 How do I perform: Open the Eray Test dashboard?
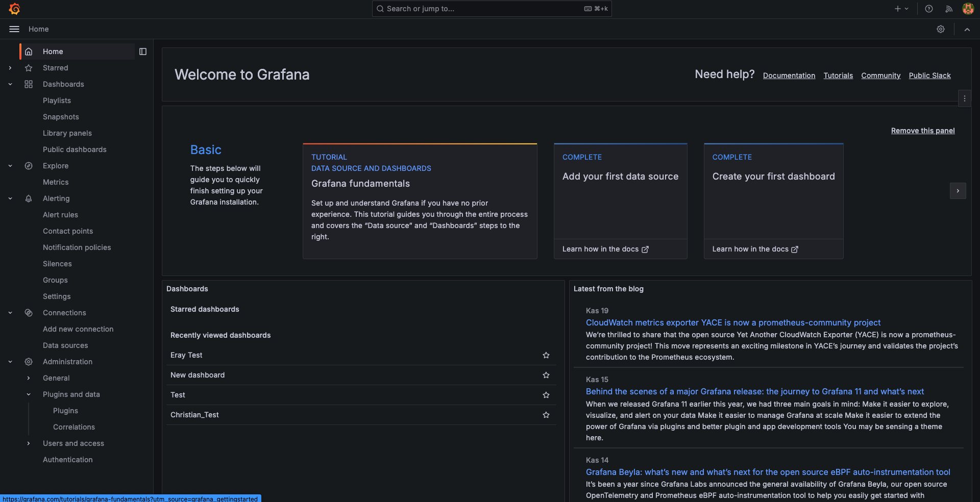pos(186,355)
